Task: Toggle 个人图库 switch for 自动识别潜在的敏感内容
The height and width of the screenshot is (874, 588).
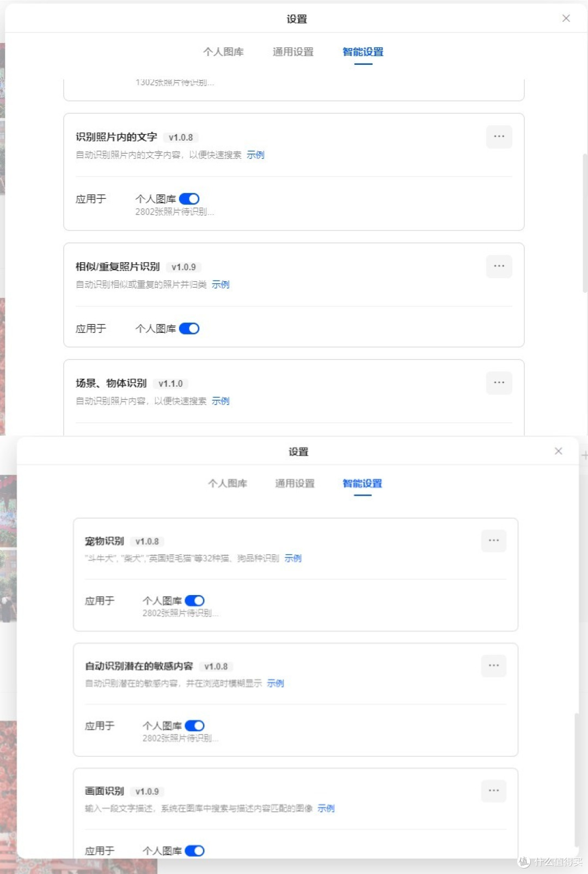Action: 195,726
